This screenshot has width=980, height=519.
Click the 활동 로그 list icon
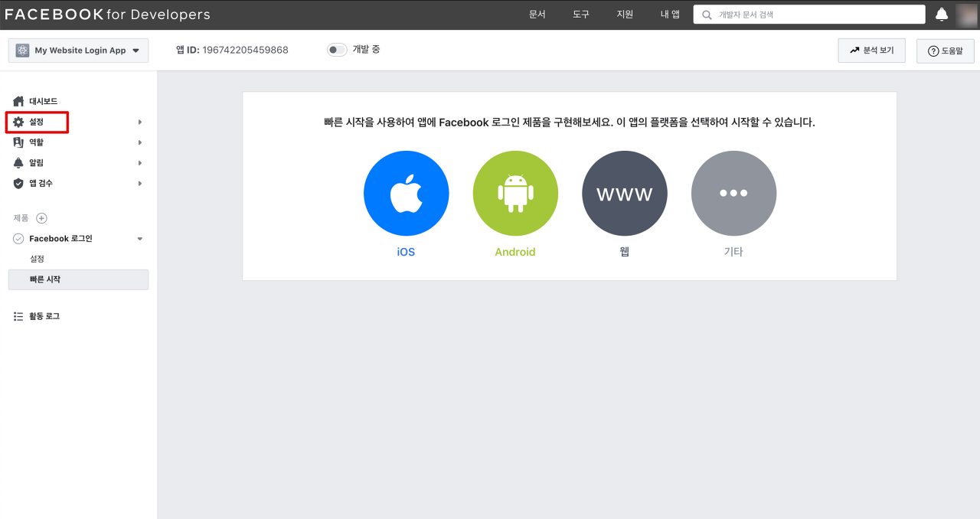[x=19, y=316]
